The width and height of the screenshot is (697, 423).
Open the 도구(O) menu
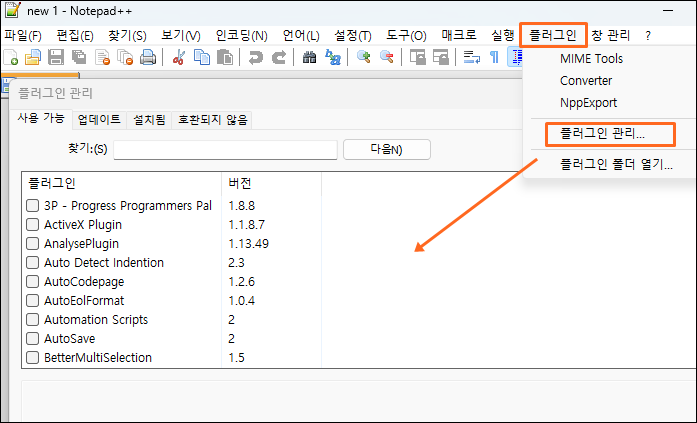406,36
